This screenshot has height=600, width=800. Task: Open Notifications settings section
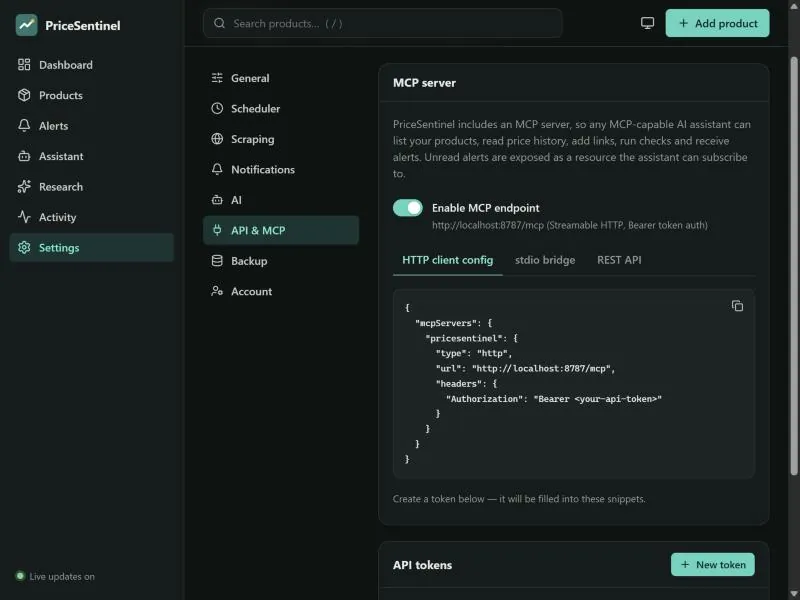point(281,169)
